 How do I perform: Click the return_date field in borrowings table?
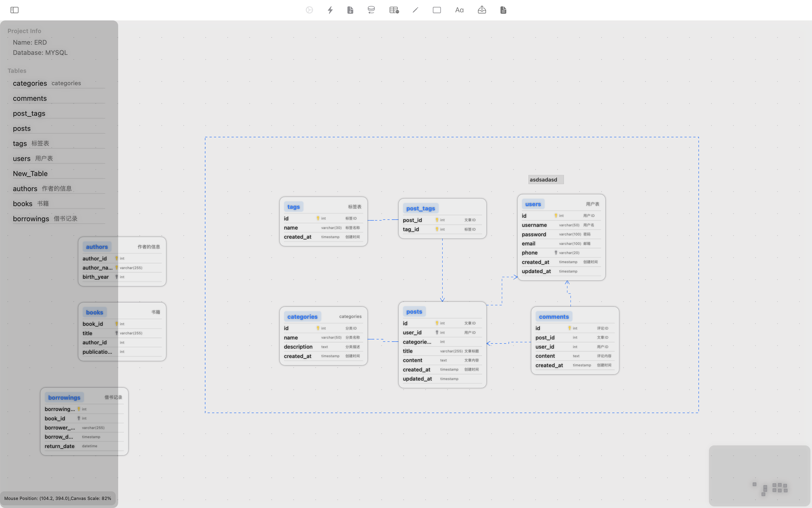[84, 446]
